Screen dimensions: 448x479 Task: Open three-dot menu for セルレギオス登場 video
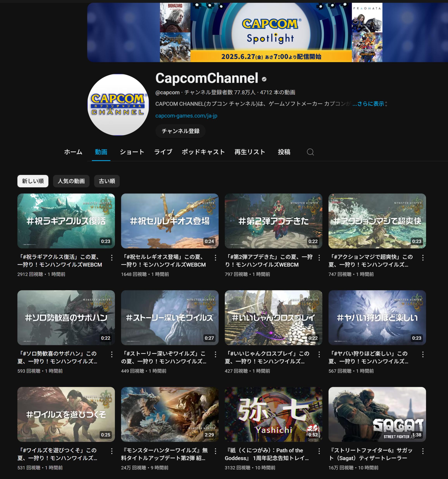[215, 258]
